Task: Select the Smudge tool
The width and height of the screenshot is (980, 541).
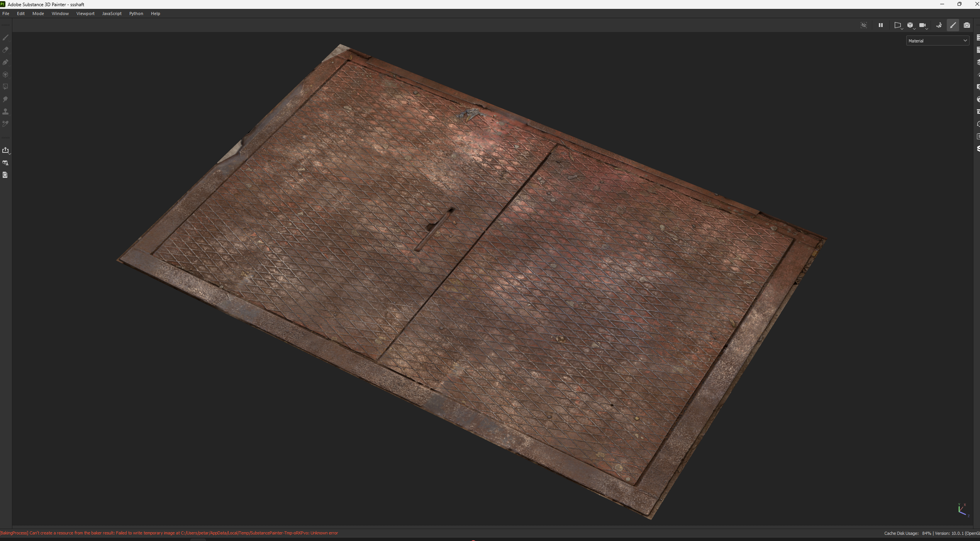Action: point(5,99)
